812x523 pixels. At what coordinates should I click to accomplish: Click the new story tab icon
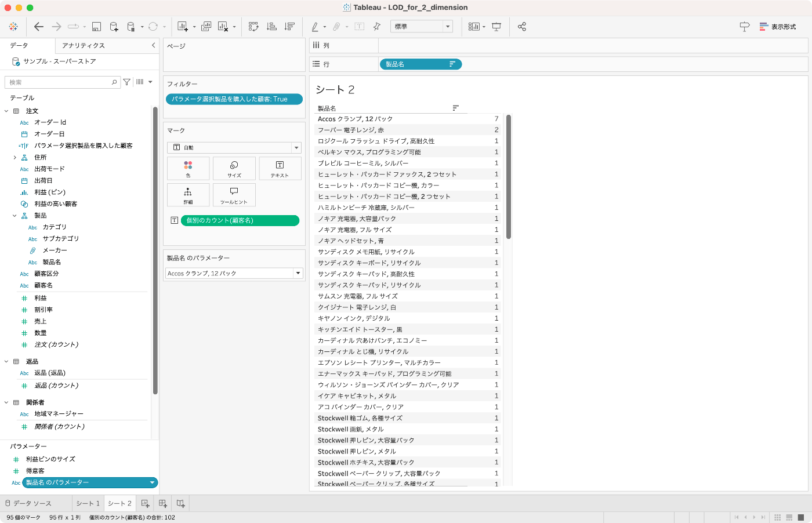pos(181,503)
